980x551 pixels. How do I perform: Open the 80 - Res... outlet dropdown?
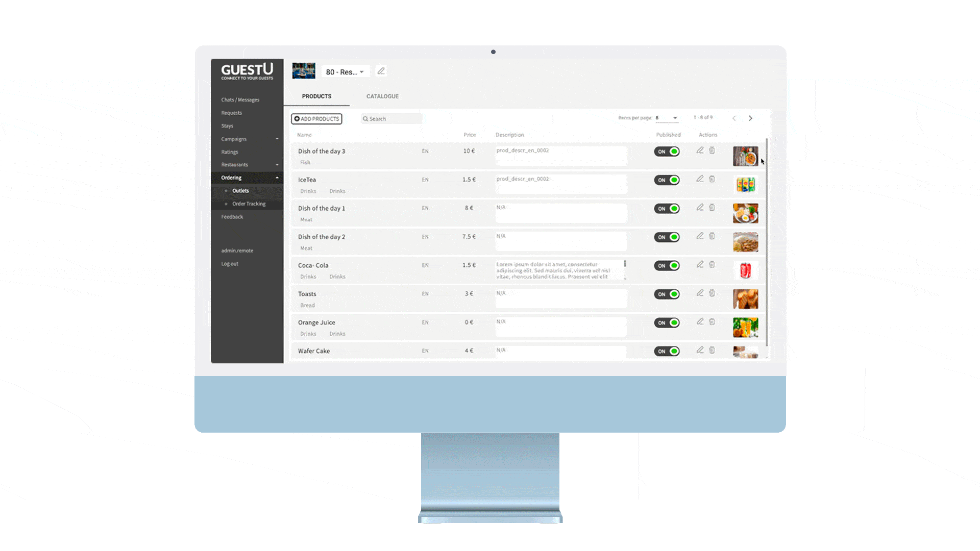[345, 72]
